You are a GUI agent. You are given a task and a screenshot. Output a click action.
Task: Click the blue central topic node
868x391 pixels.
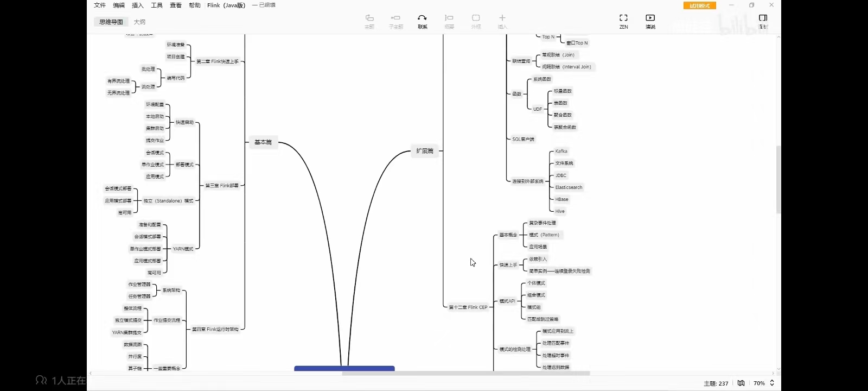(344, 369)
